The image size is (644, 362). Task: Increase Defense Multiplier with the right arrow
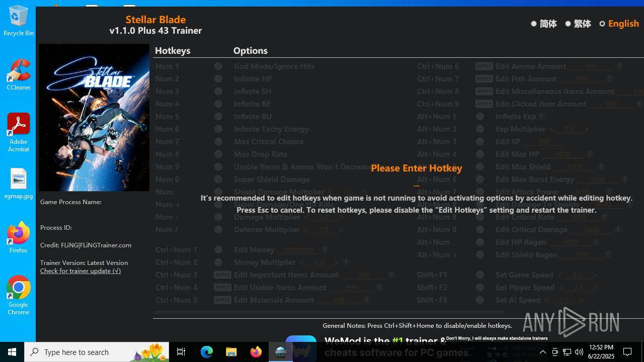(341, 230)
